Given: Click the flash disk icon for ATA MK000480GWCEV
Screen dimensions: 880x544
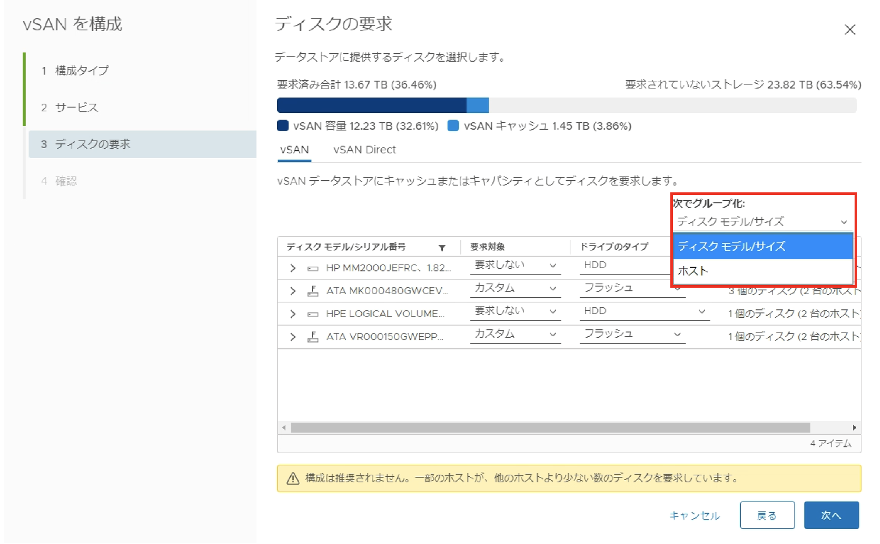Looking at the screenshot, I should pyautogui.click(x=313, y=291).
